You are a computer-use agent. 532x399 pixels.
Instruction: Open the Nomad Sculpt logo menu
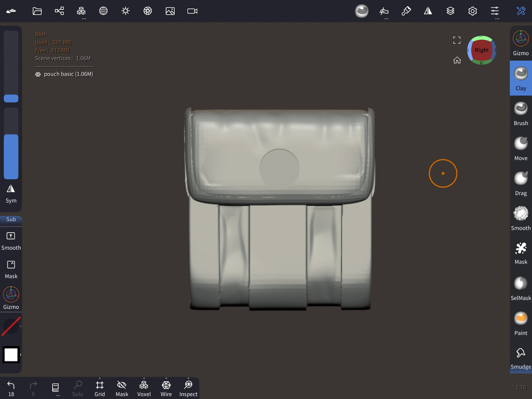point(11,11)
